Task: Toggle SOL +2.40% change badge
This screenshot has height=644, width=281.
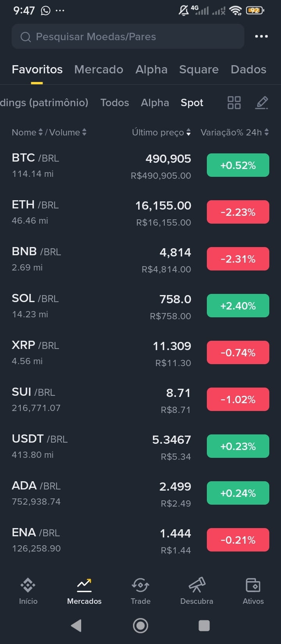Action: pos(238,306)
